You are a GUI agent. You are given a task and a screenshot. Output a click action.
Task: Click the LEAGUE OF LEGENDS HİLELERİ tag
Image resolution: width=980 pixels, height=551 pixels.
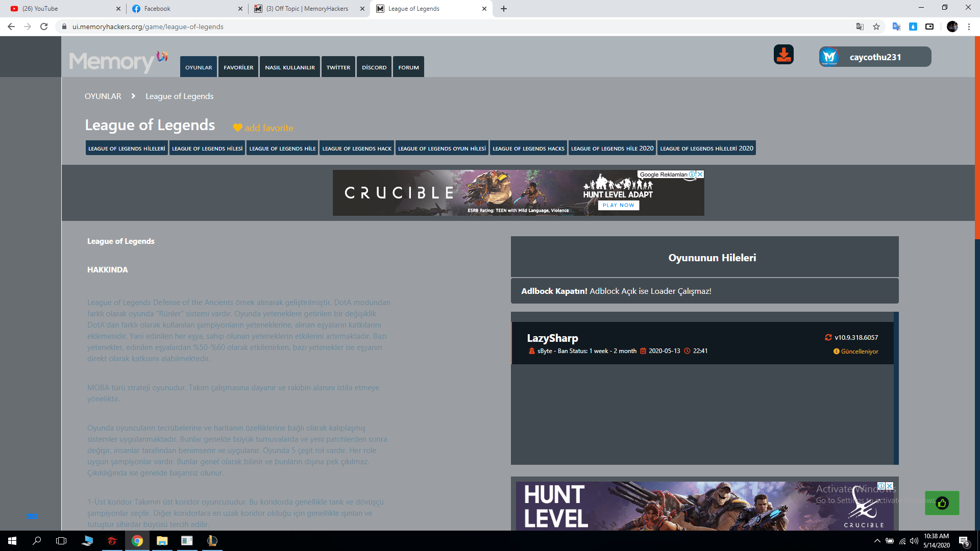click(127, 148)
